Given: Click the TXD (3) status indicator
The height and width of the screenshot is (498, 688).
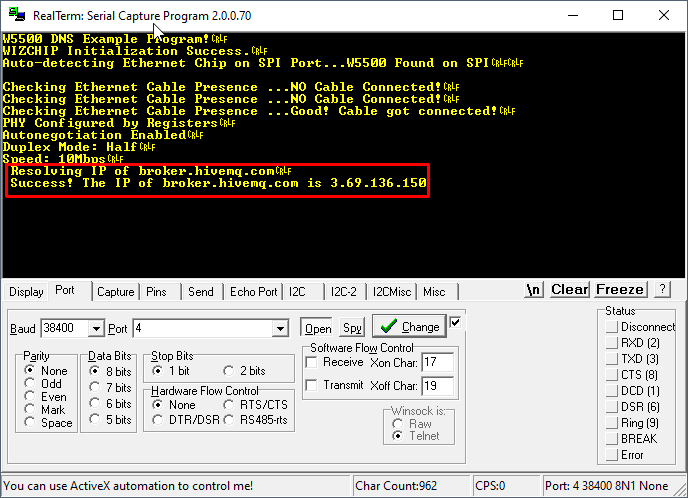Looking at the screenshot, I should click(612, 359).
